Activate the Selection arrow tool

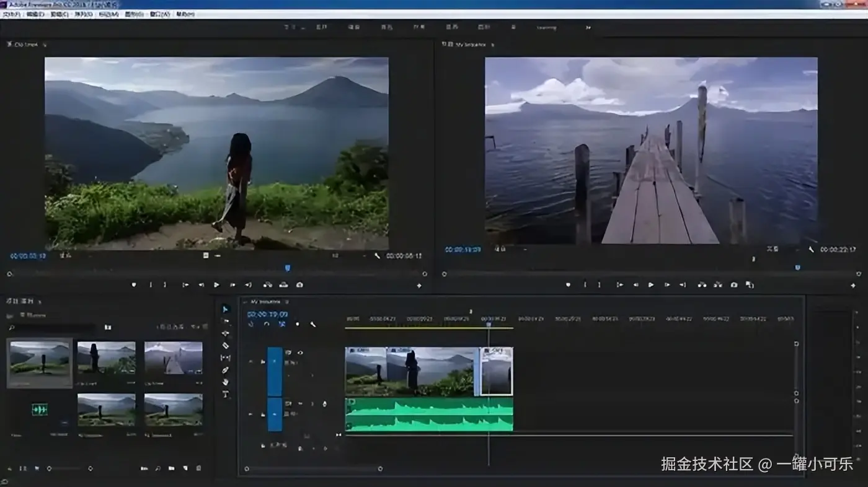[x=226, y=309]
